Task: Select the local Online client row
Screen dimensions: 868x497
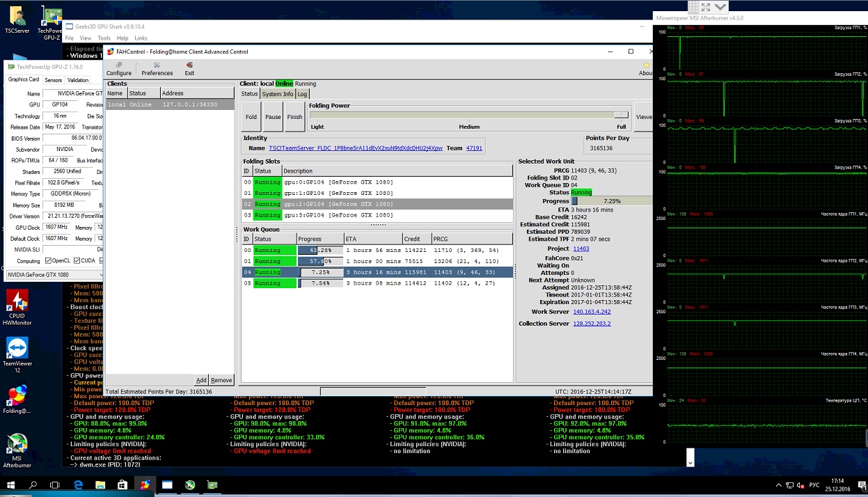Action: pyautogui.click(x=170, y=104)
